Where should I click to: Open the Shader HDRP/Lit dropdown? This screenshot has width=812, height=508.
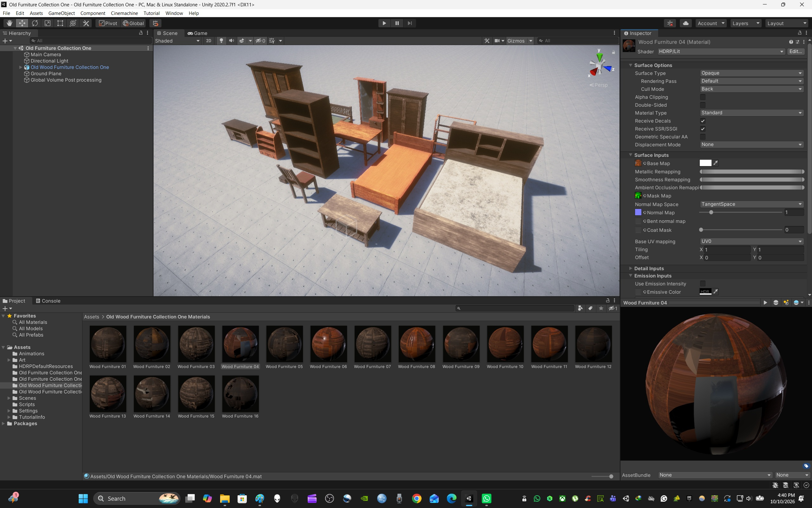pos(721,51)
